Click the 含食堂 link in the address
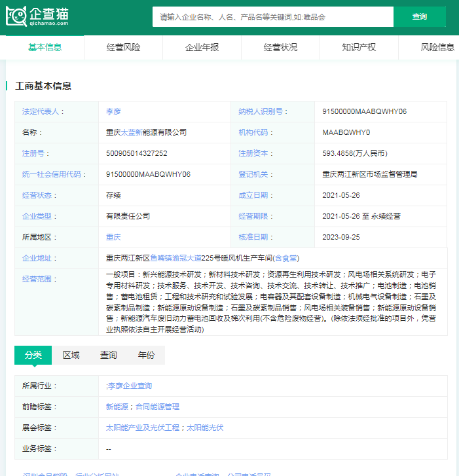 pyautogui.click(x=286, y=259)
